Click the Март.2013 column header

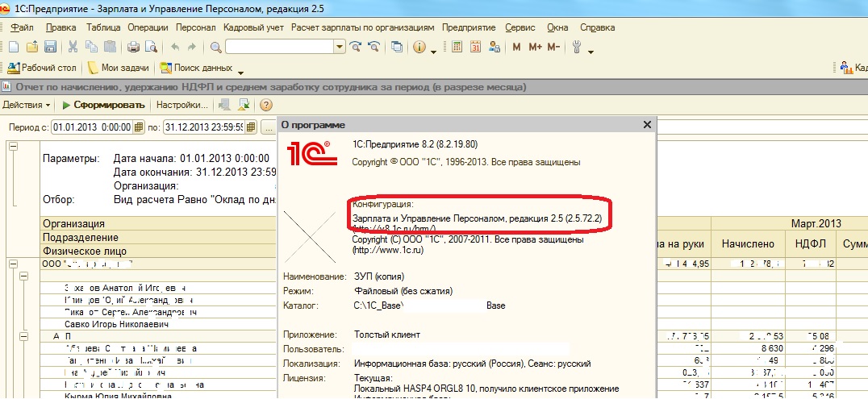(814, 223)
